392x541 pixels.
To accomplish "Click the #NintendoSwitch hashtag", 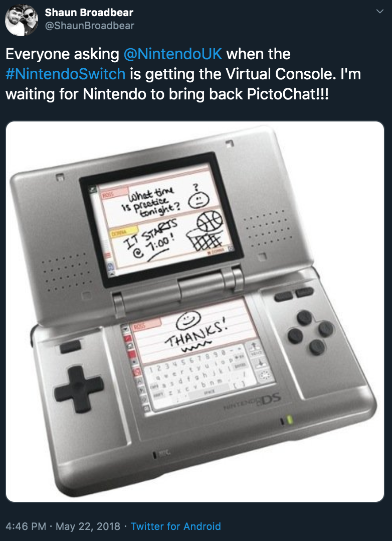I will pyautogui.click(x=66, y=74).
